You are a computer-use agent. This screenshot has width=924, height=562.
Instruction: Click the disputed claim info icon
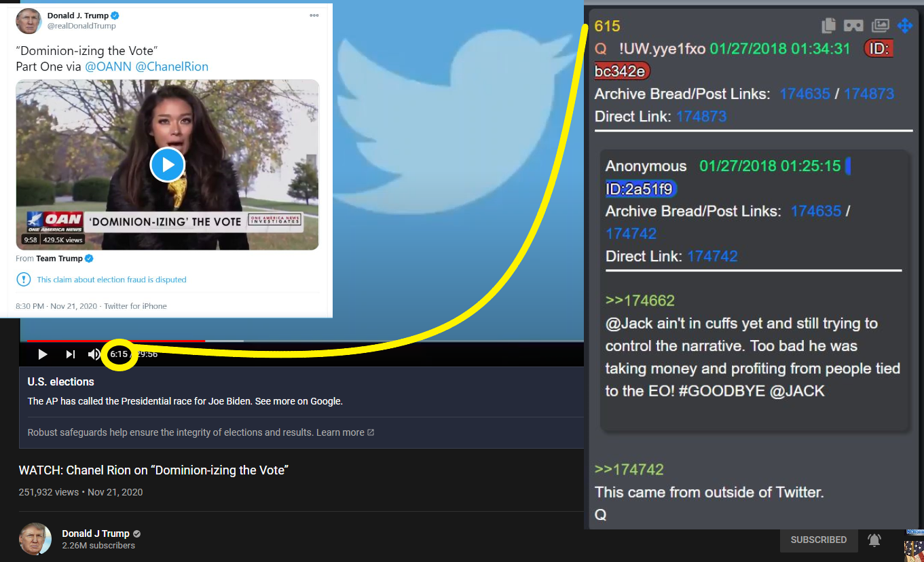24,280
